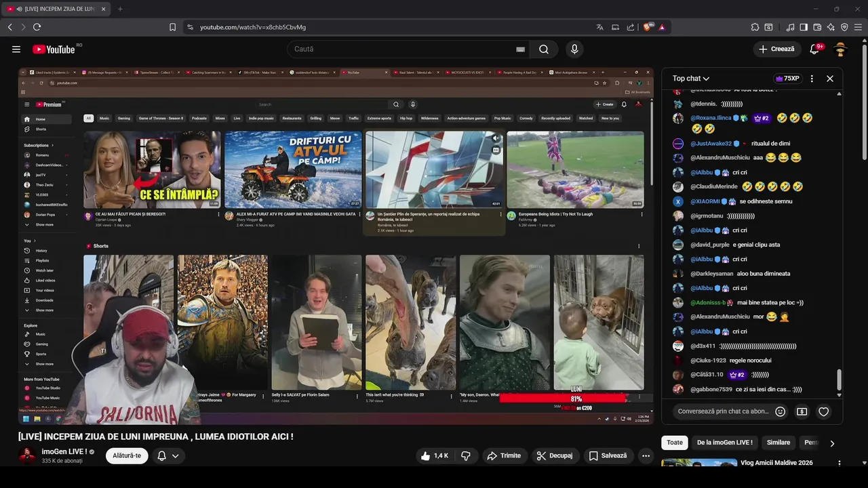Click chat username @Darkleysaman
868x488 pixels.
coord(712,274)
